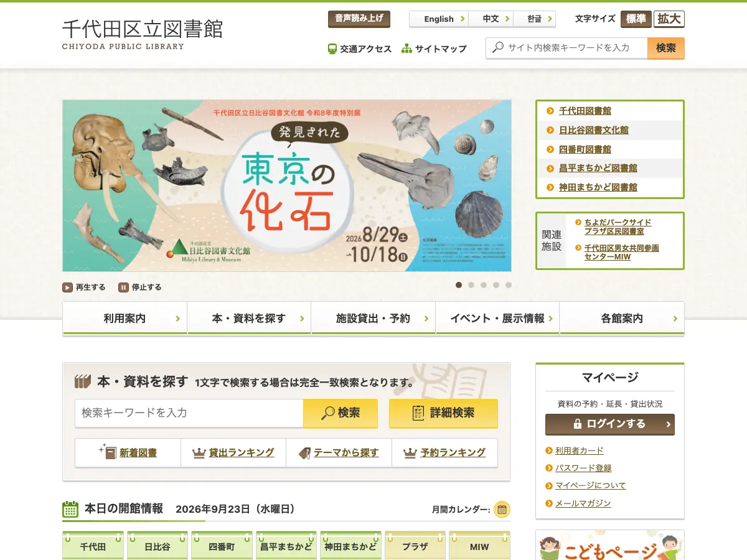
Task: Select the プラザ opening-hours tab
Action: tap(415, 546)
